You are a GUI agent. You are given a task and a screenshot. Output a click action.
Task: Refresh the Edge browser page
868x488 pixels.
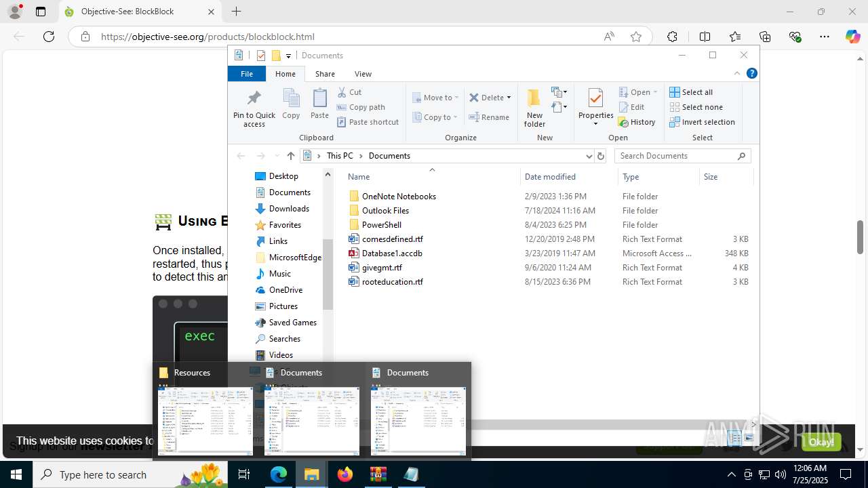coord(49,37)
